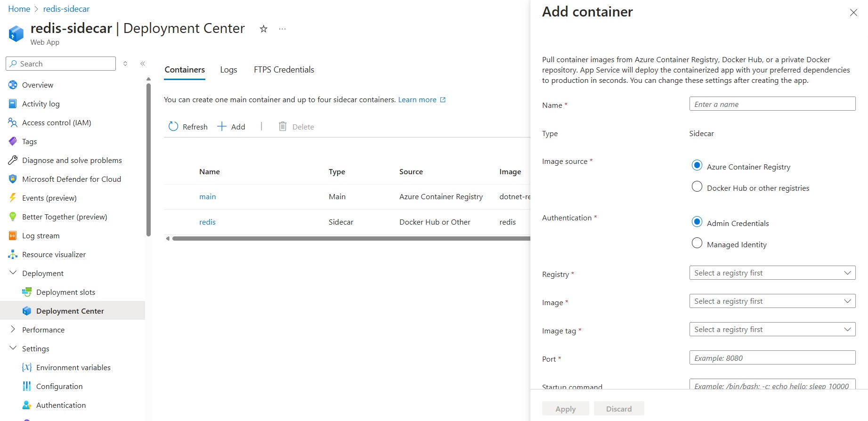Click the Configuration icon

pos(27,386)
